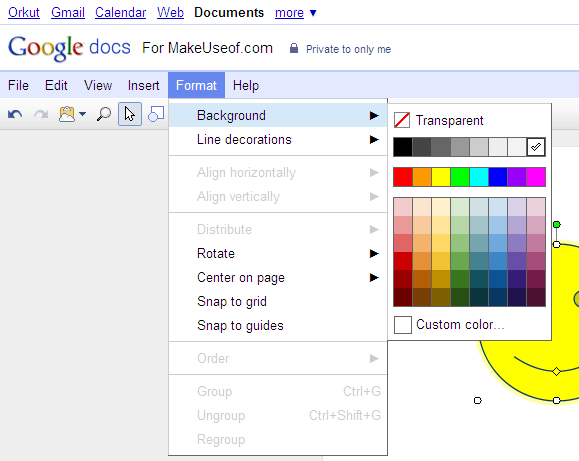The height and width of the screenshot is (461, 579).
Task: Pick the bright purple color swatch
Action: (x=517, y=177)
